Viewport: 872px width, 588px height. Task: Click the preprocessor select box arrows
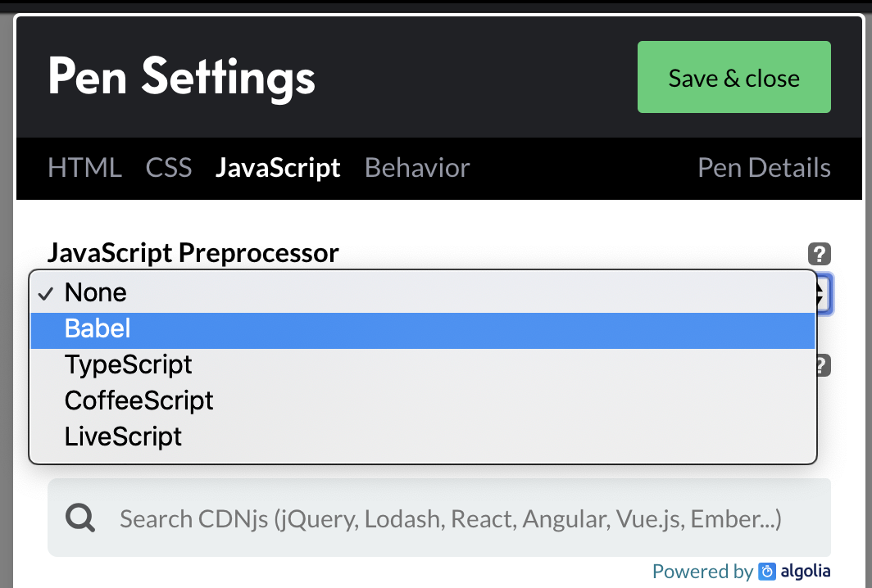pos(824,295)
